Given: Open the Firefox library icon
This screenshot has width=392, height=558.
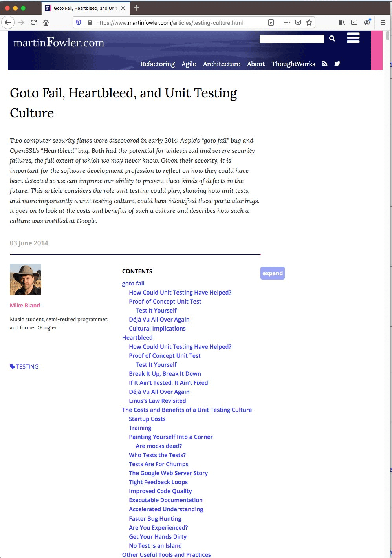Looking at the screenshot, I should [x=342, y=22].
